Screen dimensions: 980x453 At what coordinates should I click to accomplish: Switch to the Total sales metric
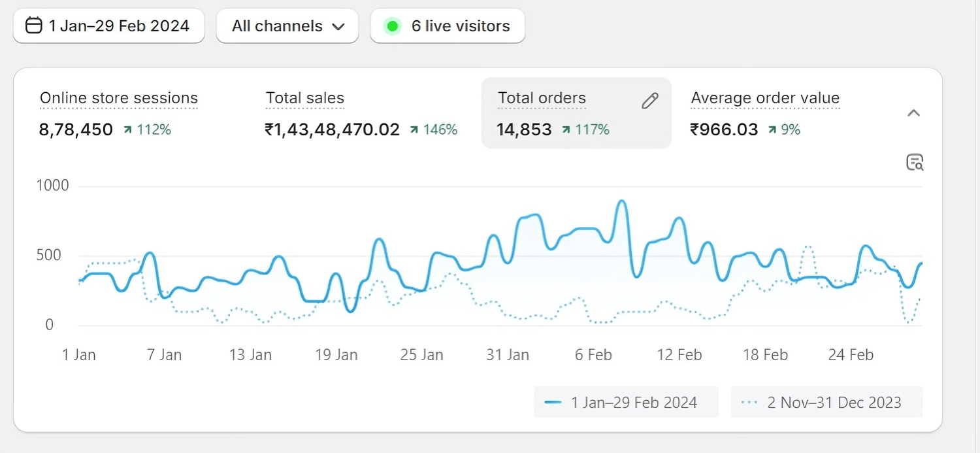(304, 99)
